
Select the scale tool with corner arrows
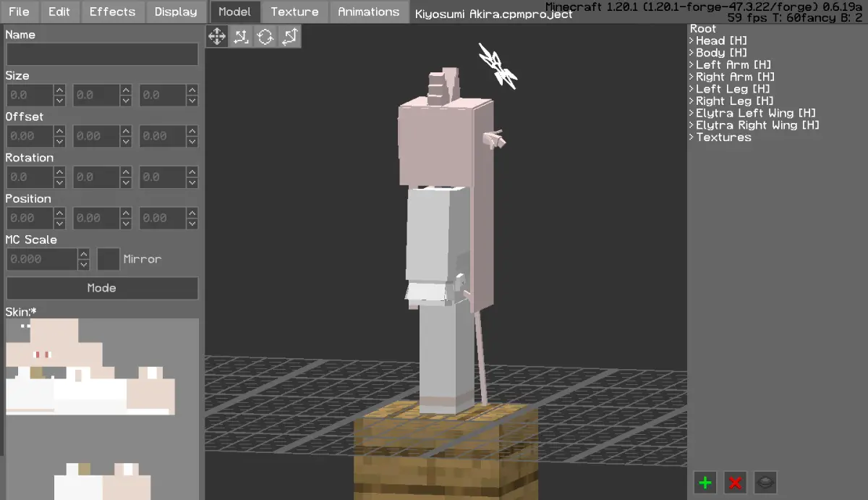point(241,37)
